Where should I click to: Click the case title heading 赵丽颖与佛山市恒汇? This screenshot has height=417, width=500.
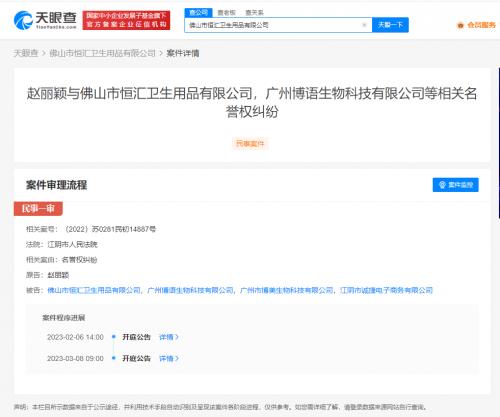tap(252, 102)
